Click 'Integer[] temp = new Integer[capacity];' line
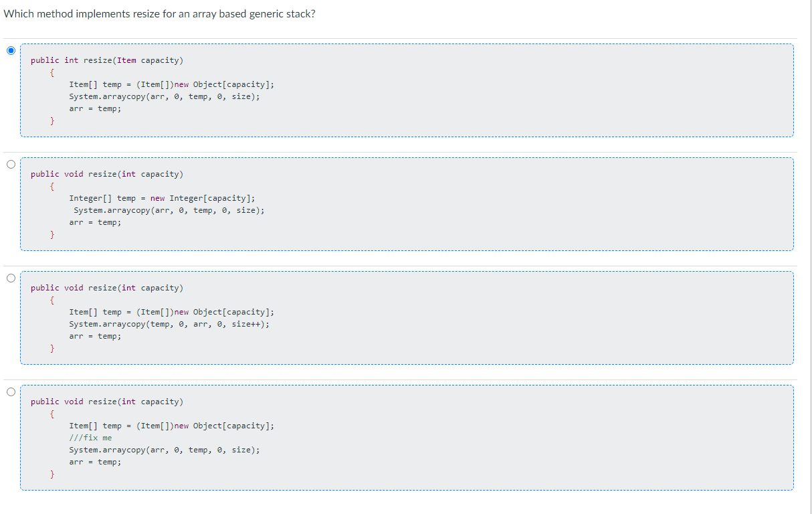This screenshot has width=812, height=514. point(161,197)
